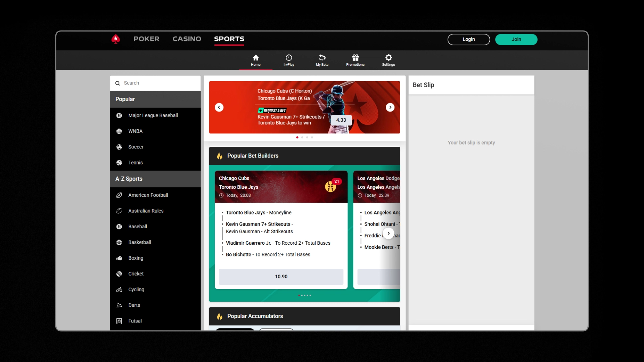
Task: Click baseball icon with 21 badge
Action: click(x=331, y=186)
